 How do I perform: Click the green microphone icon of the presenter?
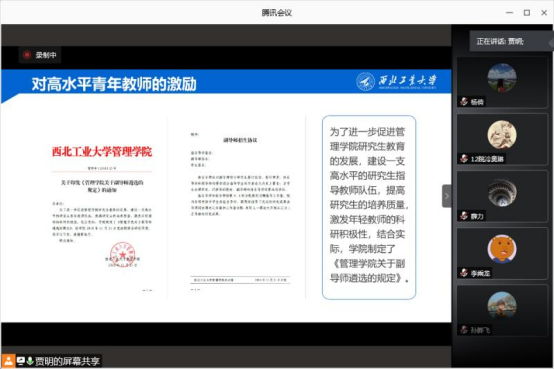pos(30,361)
